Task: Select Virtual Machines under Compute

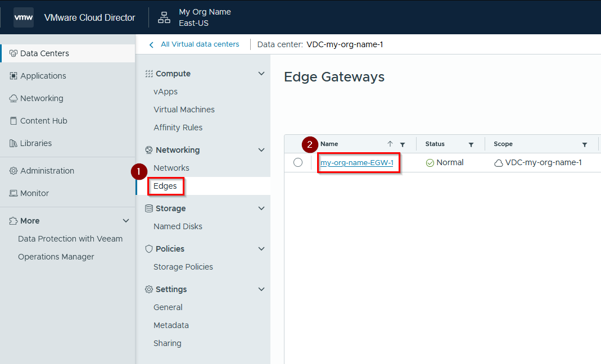Action: [184, 110]
